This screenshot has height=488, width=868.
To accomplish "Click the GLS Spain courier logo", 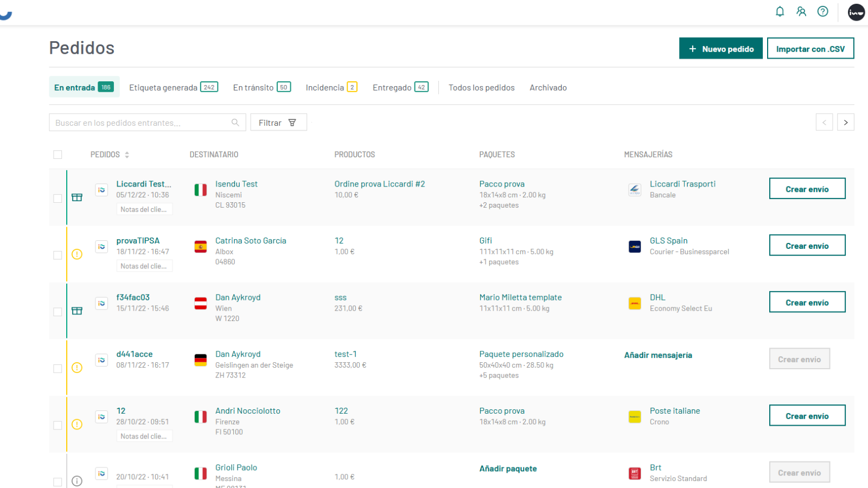I will click(x=635, y=247).
